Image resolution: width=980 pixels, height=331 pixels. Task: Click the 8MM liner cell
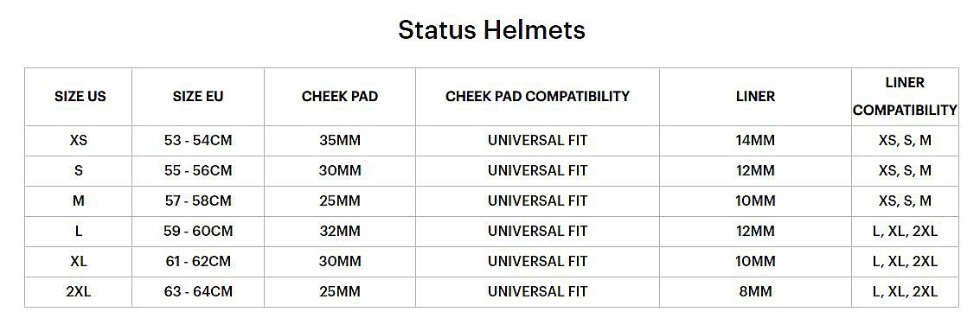click(755, 291)
